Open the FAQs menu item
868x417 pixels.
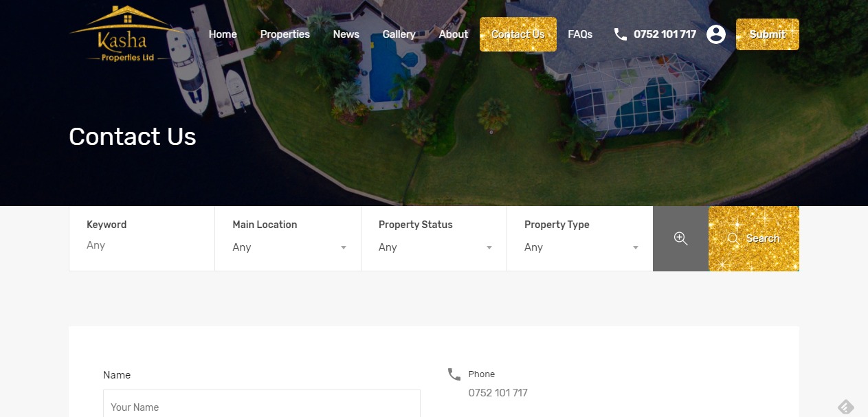(580, 34)
